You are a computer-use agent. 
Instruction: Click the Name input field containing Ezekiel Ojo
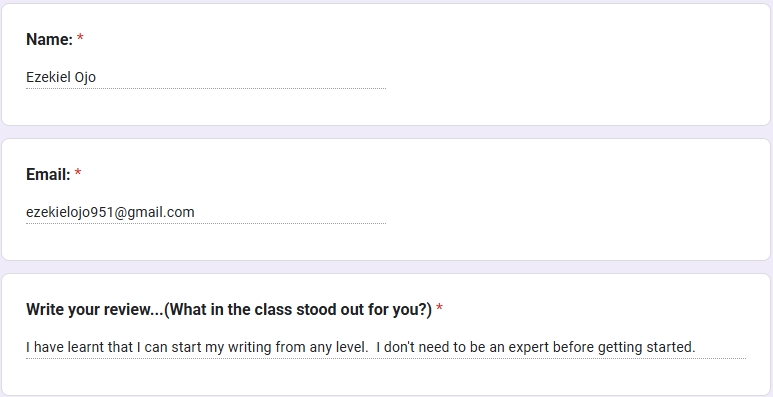206,77
